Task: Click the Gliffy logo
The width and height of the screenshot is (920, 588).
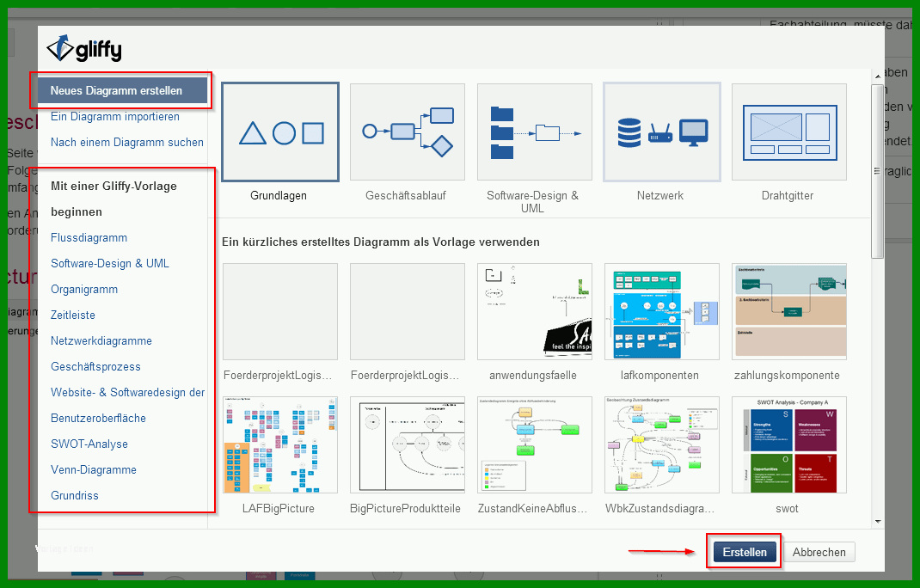Action: (84, 49)
